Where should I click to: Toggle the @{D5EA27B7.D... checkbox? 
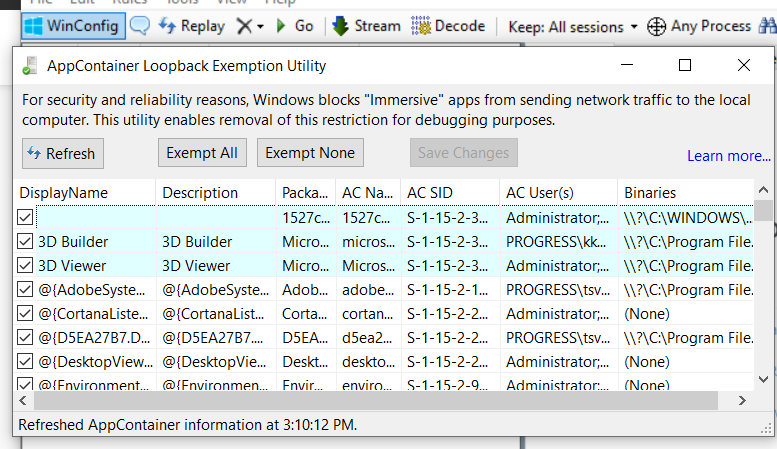[x=25, y=337]
